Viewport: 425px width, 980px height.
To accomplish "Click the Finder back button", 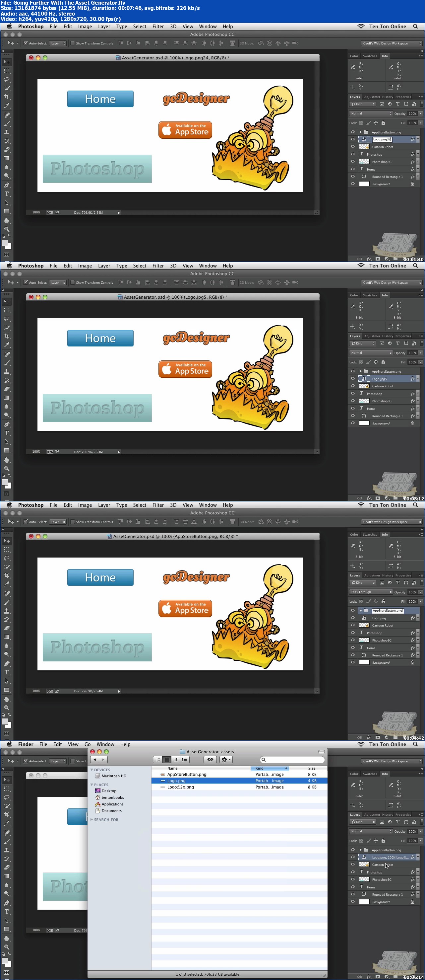I will click(95, 760).
